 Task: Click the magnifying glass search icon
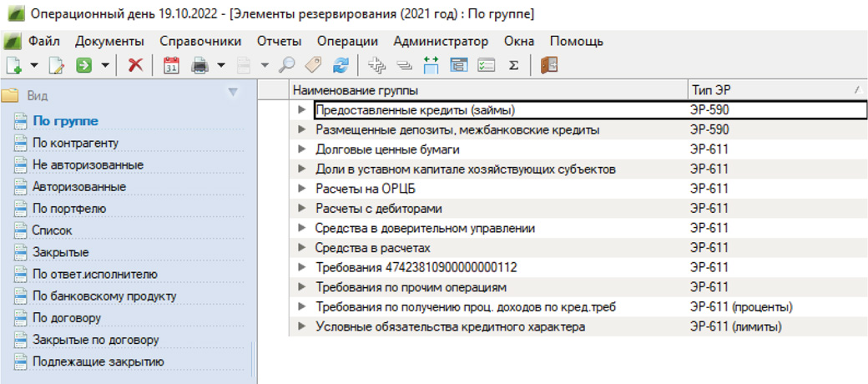[x=286, y=65]
